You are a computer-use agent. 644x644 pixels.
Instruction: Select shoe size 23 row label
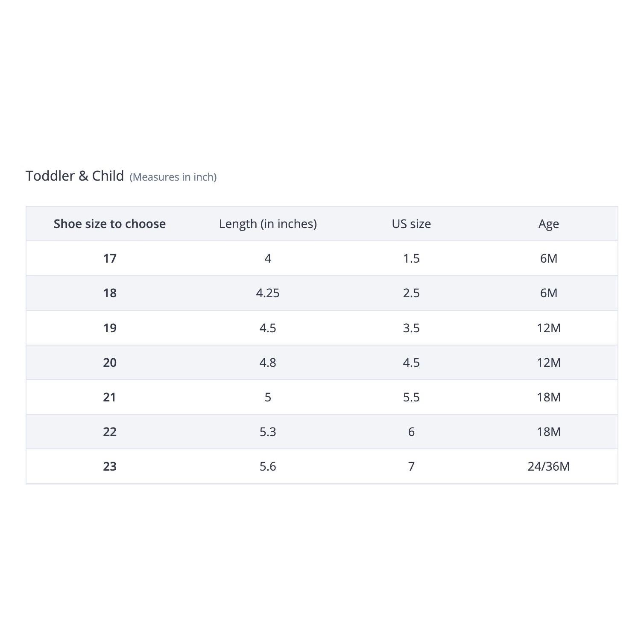(x=110, y=466)
